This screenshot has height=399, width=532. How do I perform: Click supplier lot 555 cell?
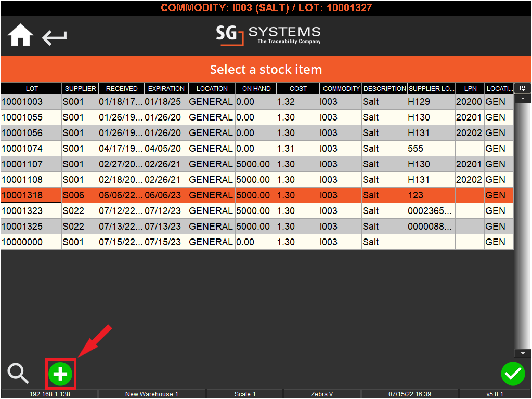click(x=431, y=149)
